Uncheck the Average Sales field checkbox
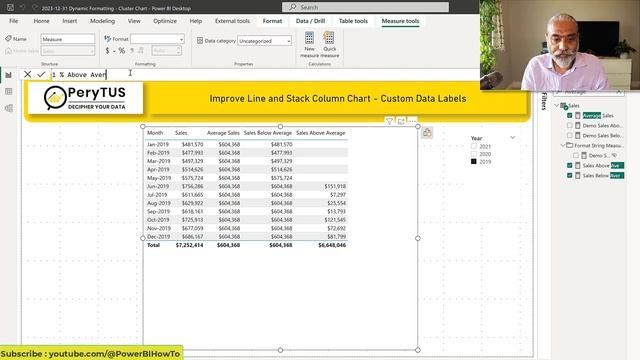This screenshot has width=640, height=360. (x=570, y=116)
